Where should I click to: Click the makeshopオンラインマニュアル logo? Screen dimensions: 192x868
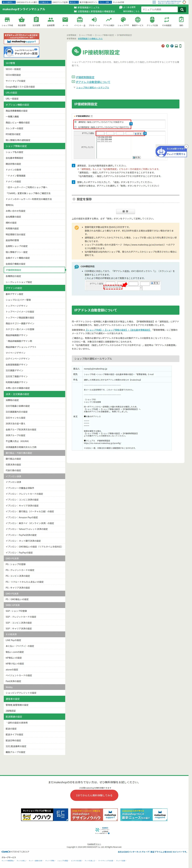coord(24,9)
